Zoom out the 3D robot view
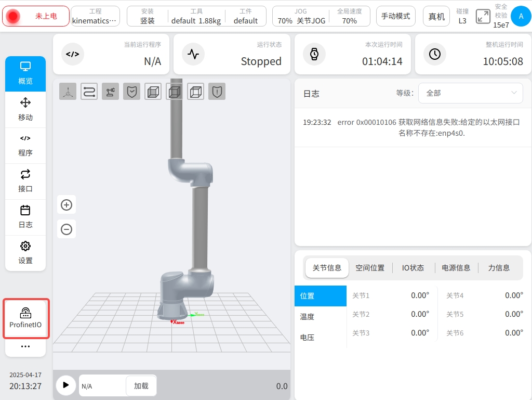Image resolution: width=532 pixels, height=400 pixels. pyautogui.click(x=66, y=229)
